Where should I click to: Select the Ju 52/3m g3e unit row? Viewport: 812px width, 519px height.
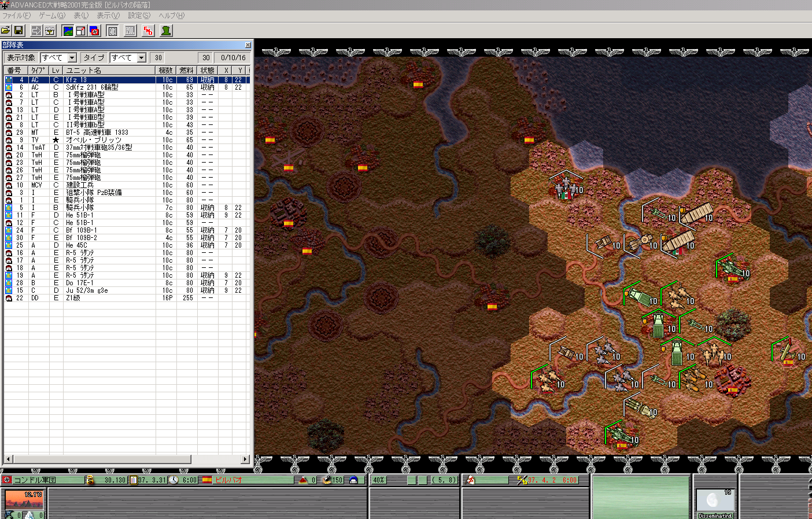click(x=127, y=290)
